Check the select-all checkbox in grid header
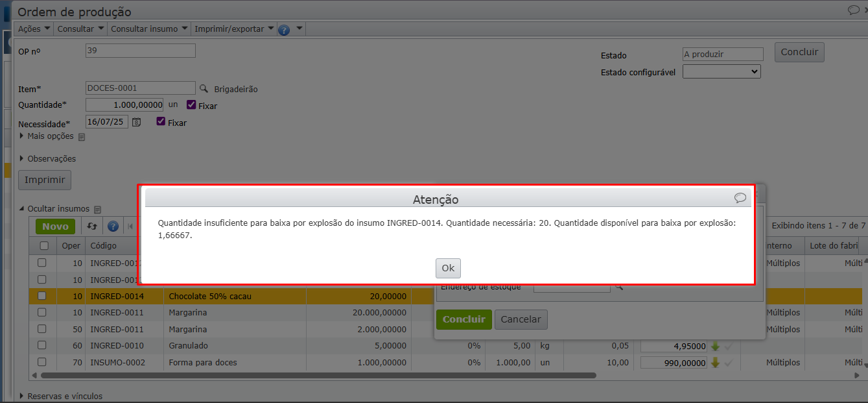The image size is (868, 403). (x=44, y=245)
